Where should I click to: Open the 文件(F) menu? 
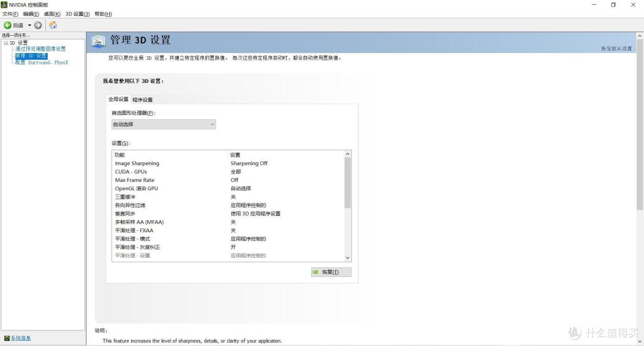tap(10, 14)
